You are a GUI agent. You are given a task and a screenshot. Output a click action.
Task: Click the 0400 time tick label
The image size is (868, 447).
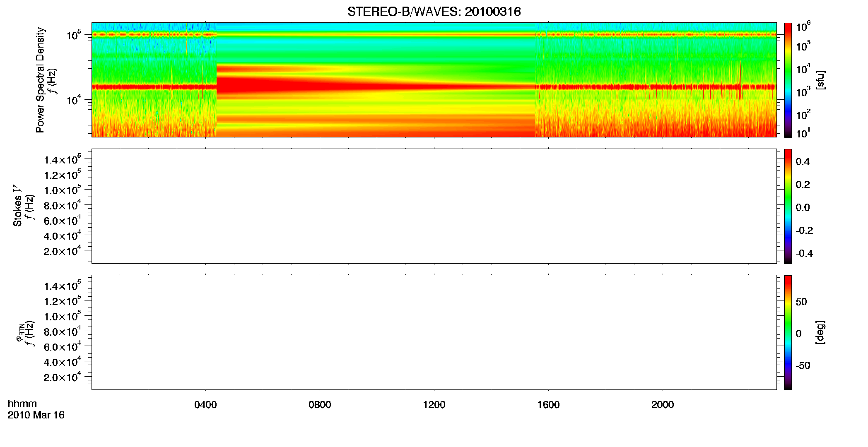click(205, 405)
